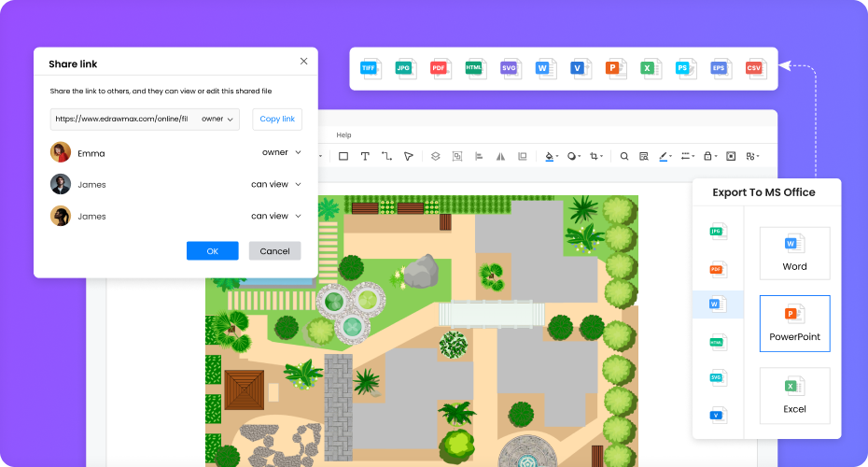Open link permission dropdown beside URL
Image resolution: width=868 pixels, height=467 pixels.
pos(217,120)
